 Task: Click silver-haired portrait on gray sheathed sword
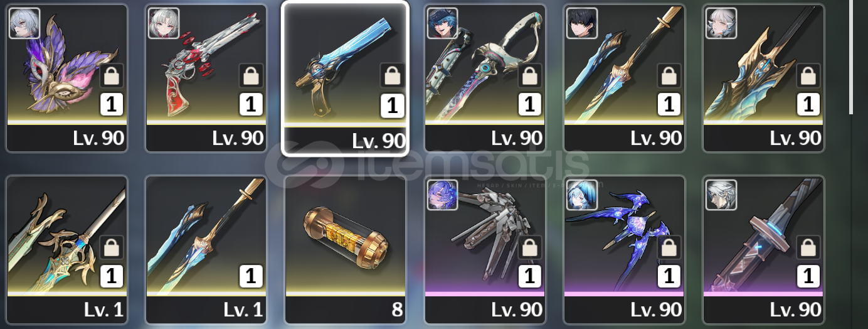click(x=721, y=195)
